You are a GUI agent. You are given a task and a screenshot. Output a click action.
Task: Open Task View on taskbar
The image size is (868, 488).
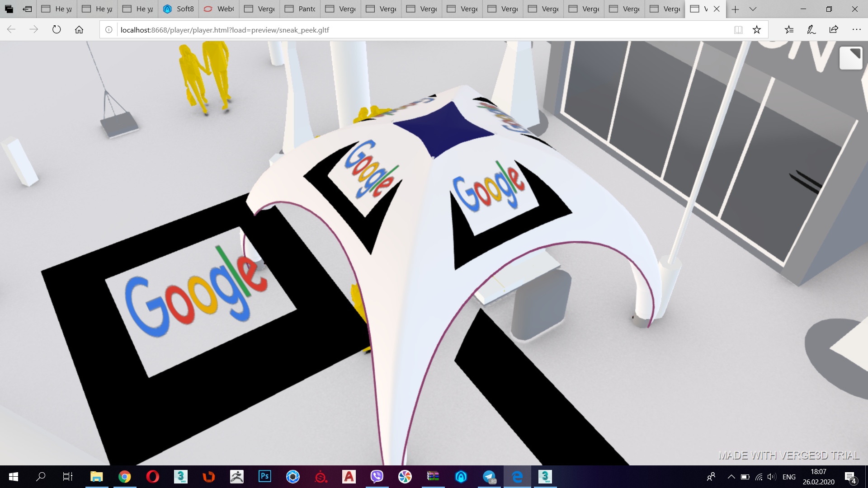click(68, 477)
